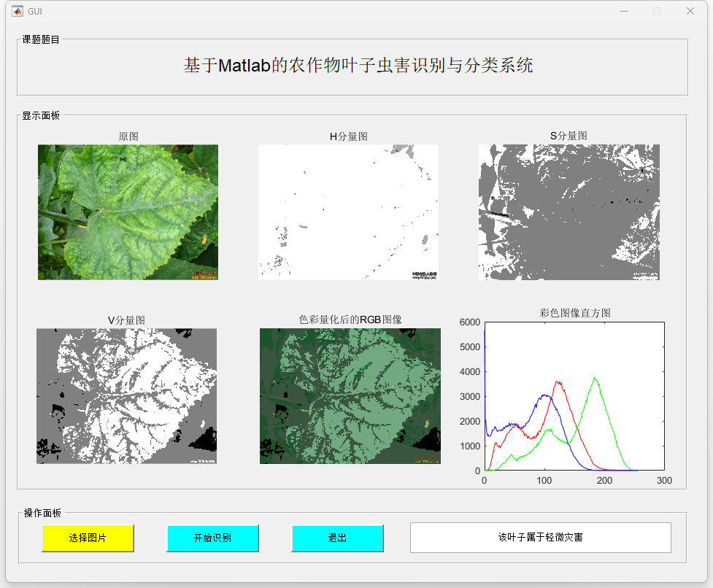
Task: Exit the app via the 退出 button
Action: click(337, 538)
